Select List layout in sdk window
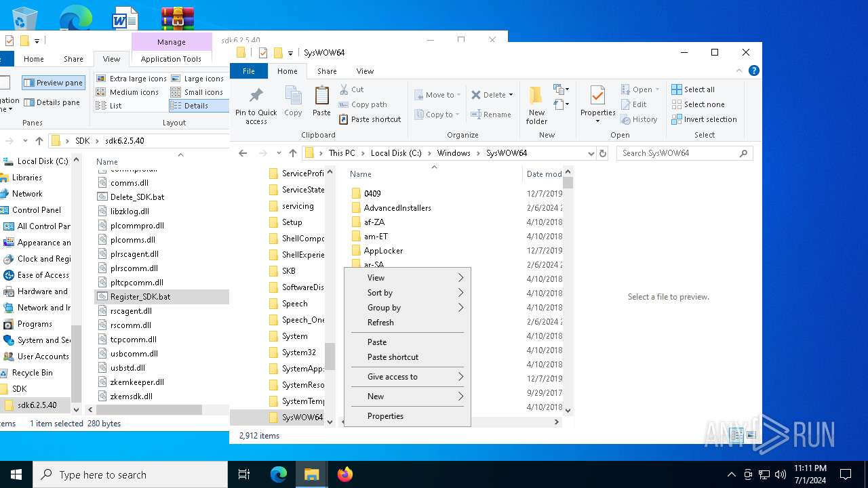Image resolution: width=868 pixels, height=488 pixels. pyautogui.click(x=109, y=106)
